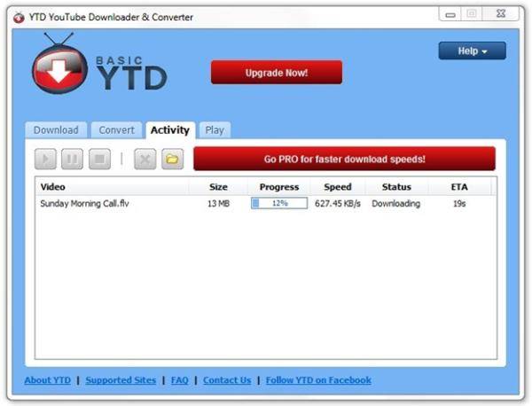This screenshot has width=532, height=406.
Task: Open the Supported Sites link
Action: 121,380
